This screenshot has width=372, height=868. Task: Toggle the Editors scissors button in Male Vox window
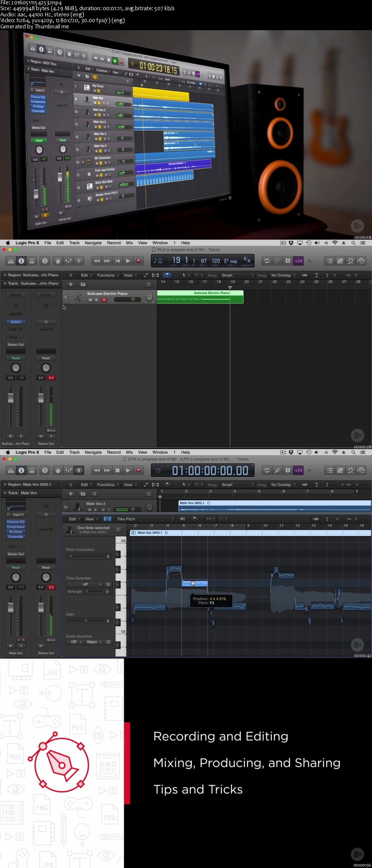tap(79, 470)
